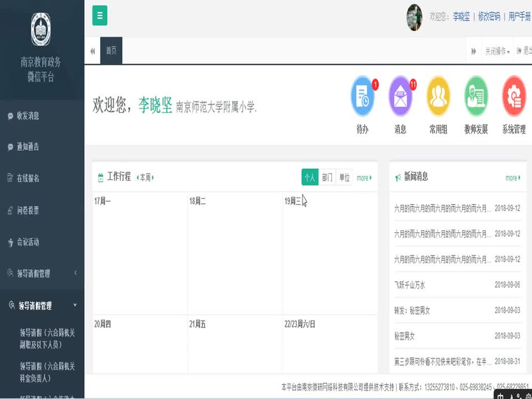The width and height of the screenshot is (532, 399).
Task: Open the 待办 to-do icon
Action: pos(362,96)
